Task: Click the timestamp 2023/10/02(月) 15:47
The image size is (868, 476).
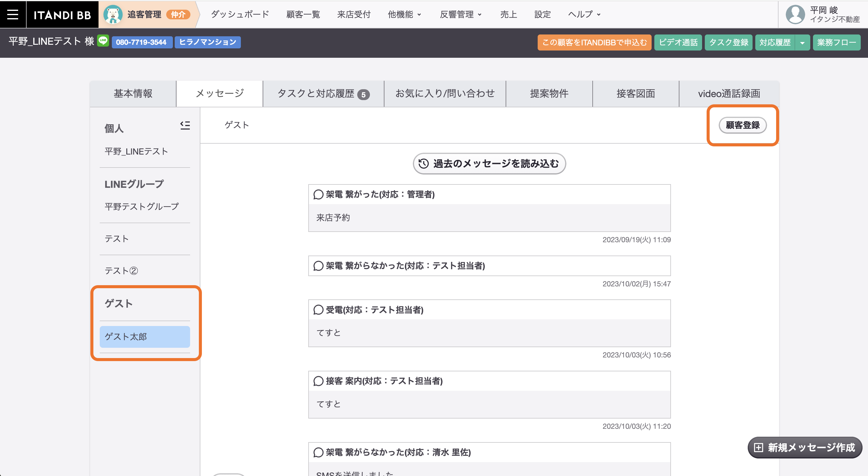Action: 636,284
